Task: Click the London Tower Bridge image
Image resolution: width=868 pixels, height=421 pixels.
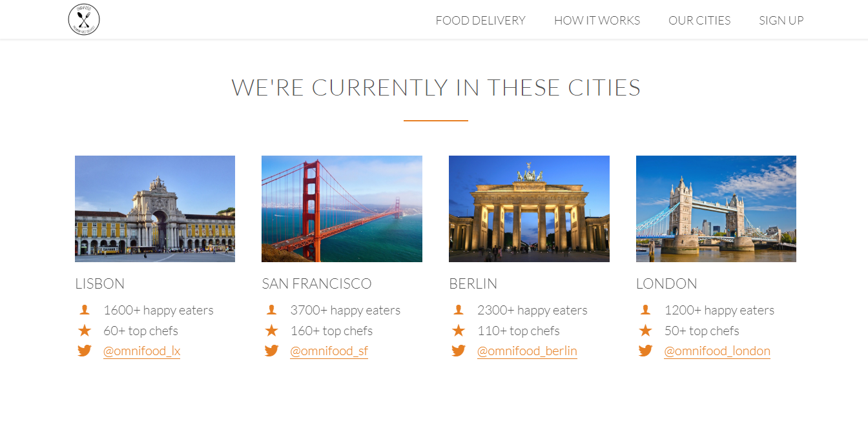Action: coord(716,209)
